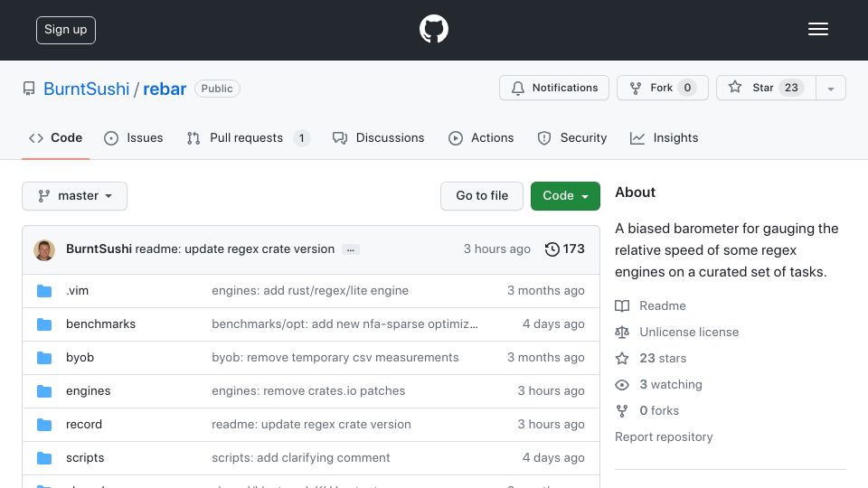Click the repository book icon beside BurntSushi
The width and height of the screenshot is (868, 488).
(x=29, y=89)
